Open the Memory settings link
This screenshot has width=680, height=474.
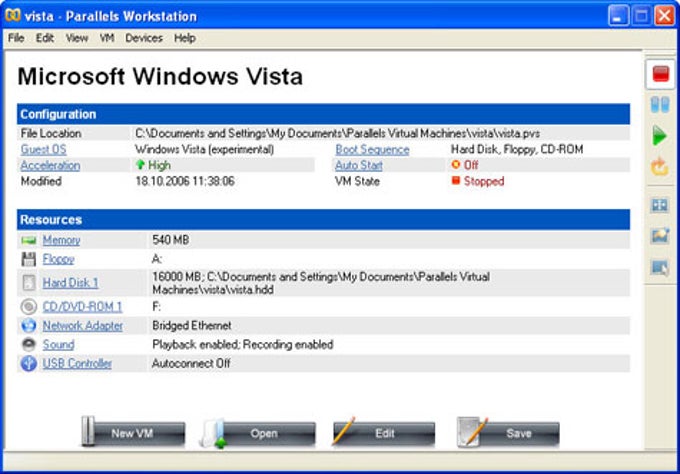[x=61, y=240]
